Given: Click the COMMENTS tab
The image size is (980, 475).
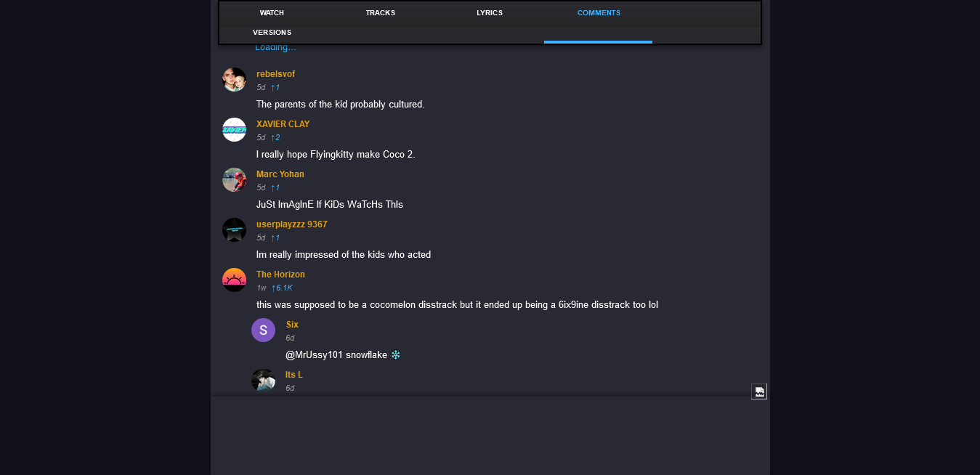Looking at the screenshot, I should 599,13.
